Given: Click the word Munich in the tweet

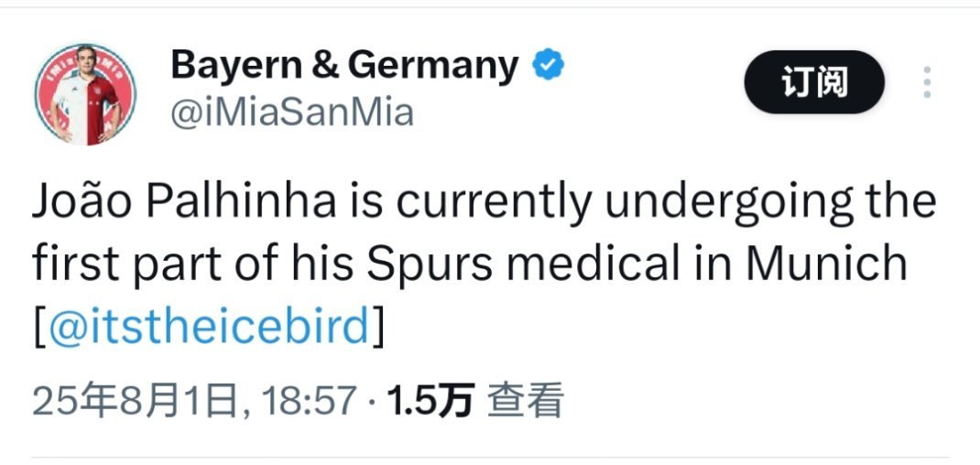Looking at the screenshot, I should click(826, 263).
